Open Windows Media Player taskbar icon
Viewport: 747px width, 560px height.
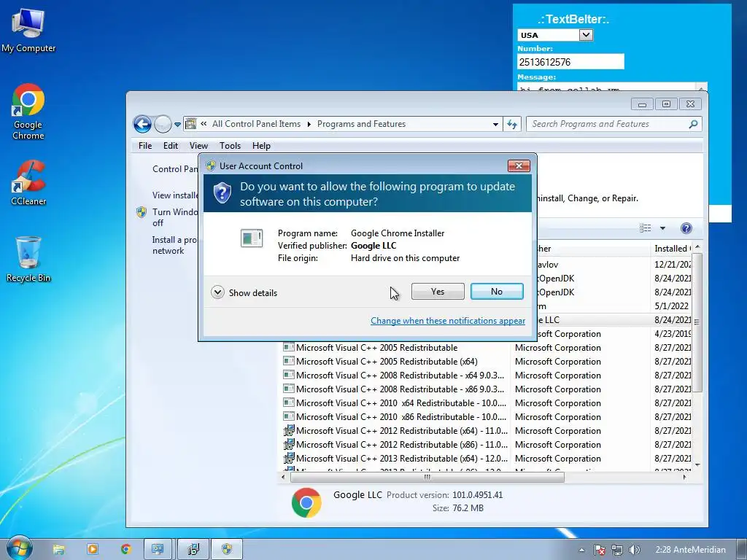(x=93, y=550)
